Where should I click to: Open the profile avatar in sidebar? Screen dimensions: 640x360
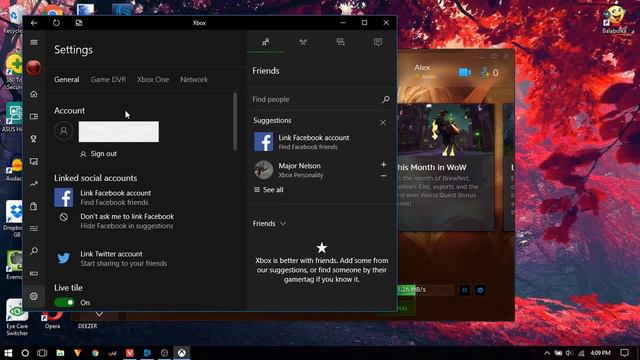pos(34,67)
